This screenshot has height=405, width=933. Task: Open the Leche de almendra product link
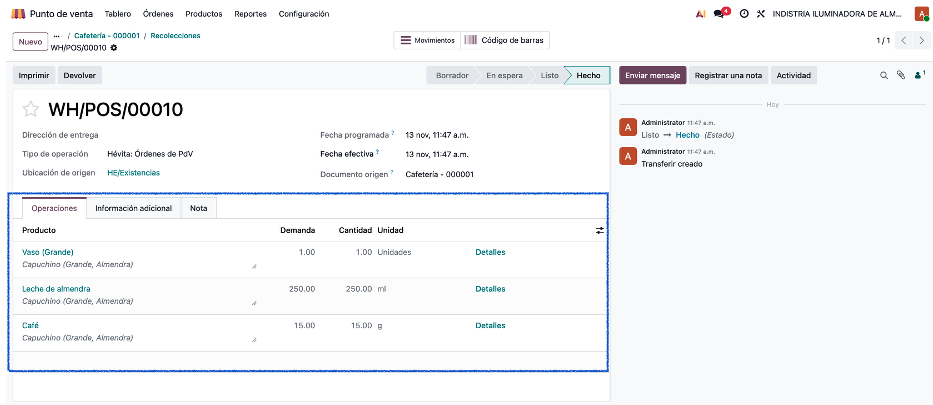pyautogui.click(x=56, y=289)
